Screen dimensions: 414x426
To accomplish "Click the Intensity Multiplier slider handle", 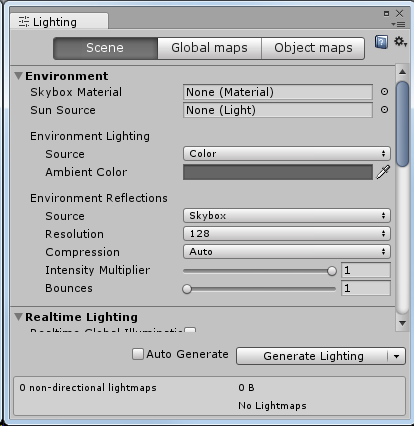I will [x=332, y=271].
